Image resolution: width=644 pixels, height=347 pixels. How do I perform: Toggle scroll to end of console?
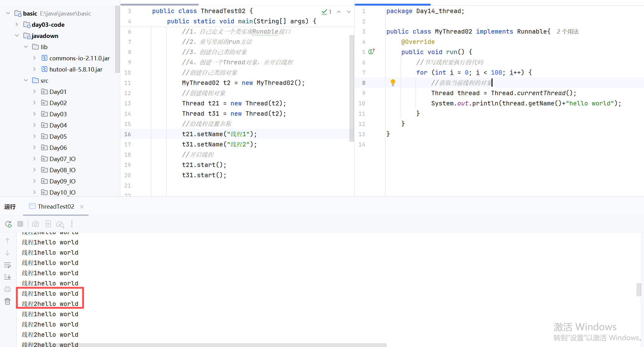coord(7,277)
